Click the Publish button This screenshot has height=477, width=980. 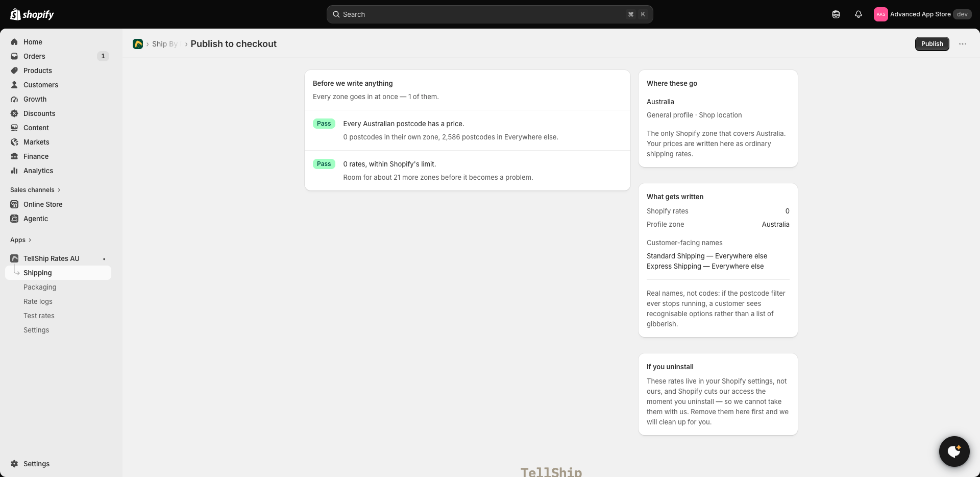[932, 44]
